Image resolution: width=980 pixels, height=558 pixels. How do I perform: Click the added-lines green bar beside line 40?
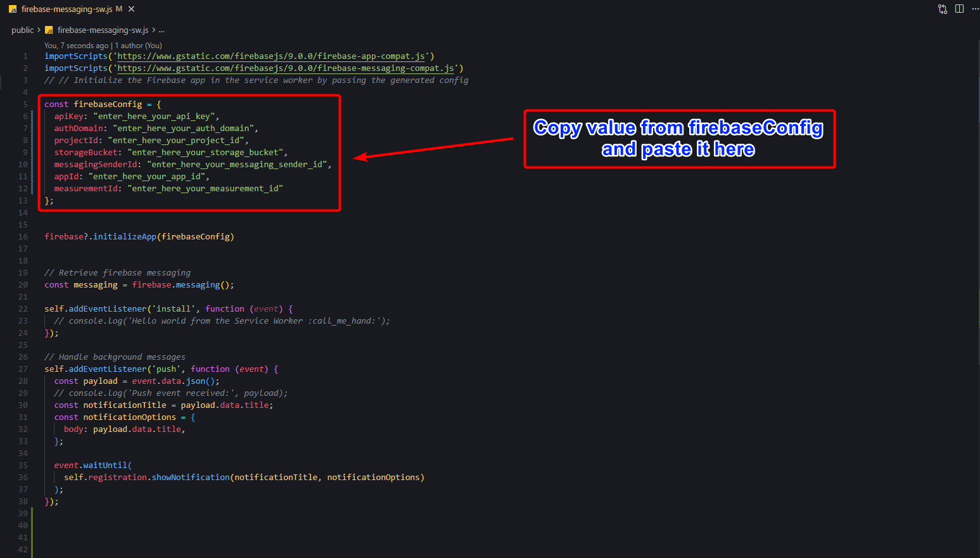pyautogui.click(x=32, y=526)
